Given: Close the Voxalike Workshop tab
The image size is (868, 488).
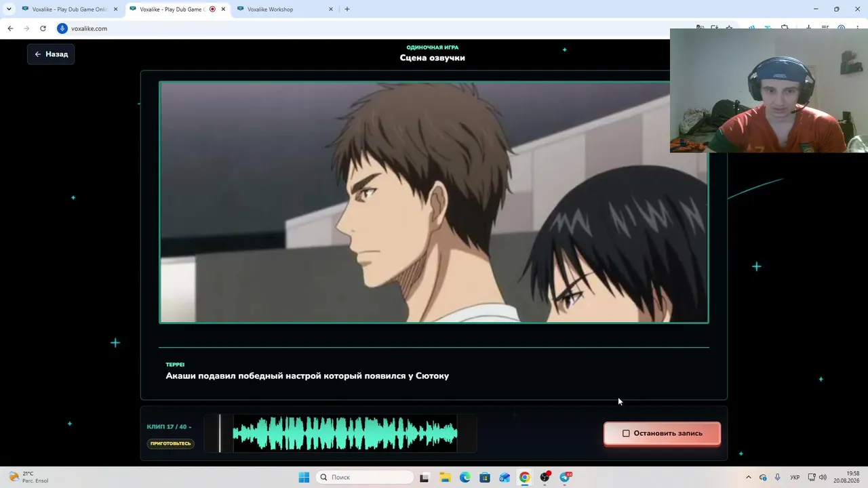Looking at the screenshot, I should coord(331,9).
